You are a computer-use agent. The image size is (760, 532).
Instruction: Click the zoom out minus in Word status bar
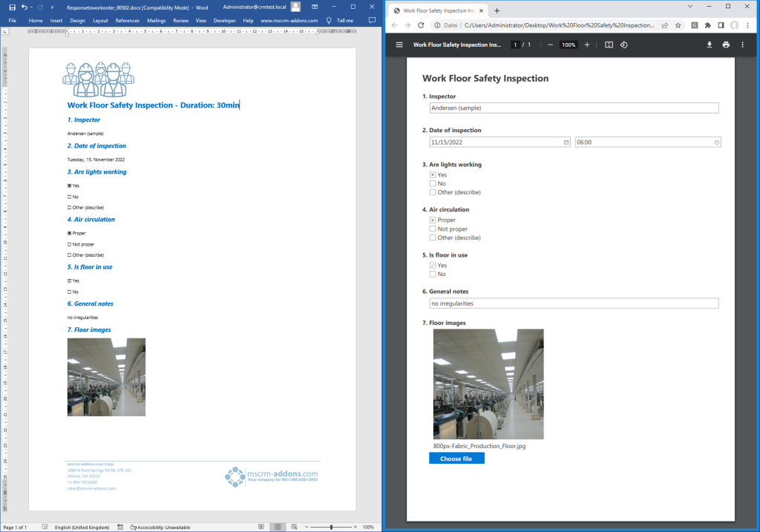click(307, 527)
